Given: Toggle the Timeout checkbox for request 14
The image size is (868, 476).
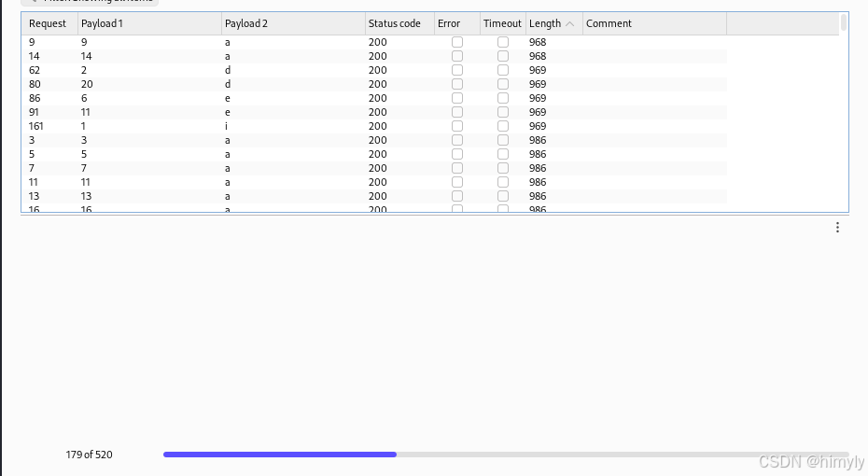Looking at the screenshot, I should coord(503,56).
